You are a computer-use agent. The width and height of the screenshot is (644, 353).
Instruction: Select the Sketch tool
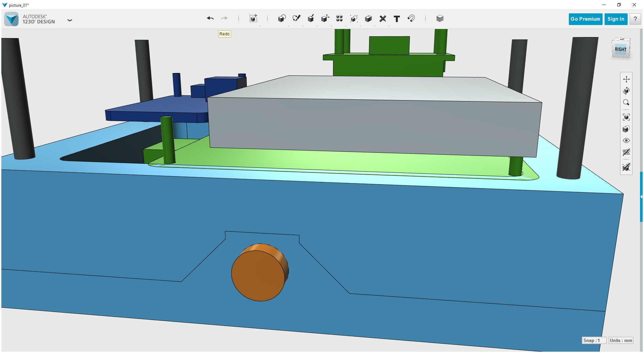(x=297, y=19)
